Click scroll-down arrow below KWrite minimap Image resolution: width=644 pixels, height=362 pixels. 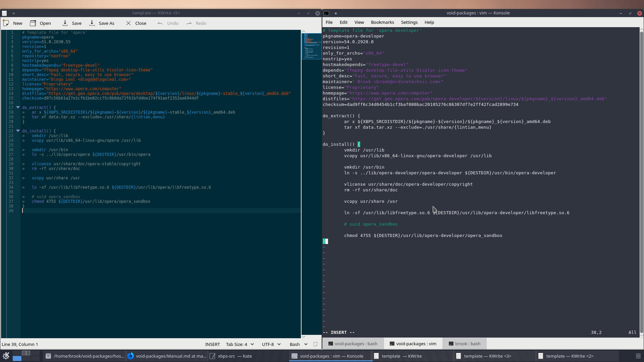coord(304,337)
